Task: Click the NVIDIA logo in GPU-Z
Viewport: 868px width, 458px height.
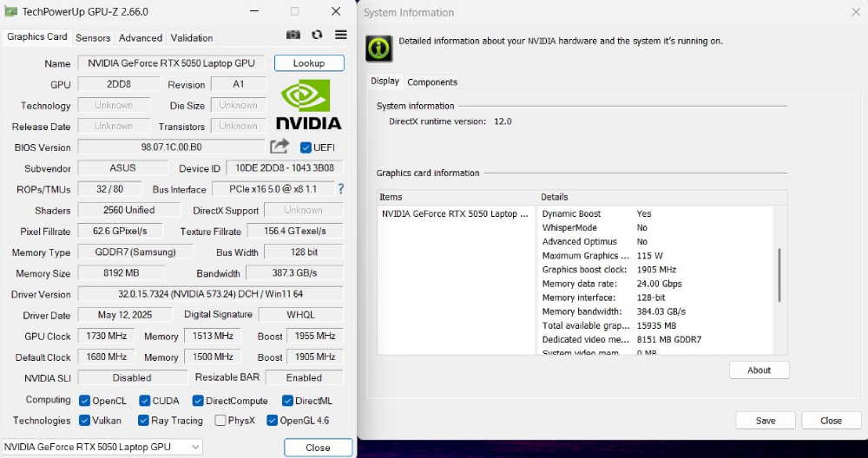Action: tap(308, 104)
